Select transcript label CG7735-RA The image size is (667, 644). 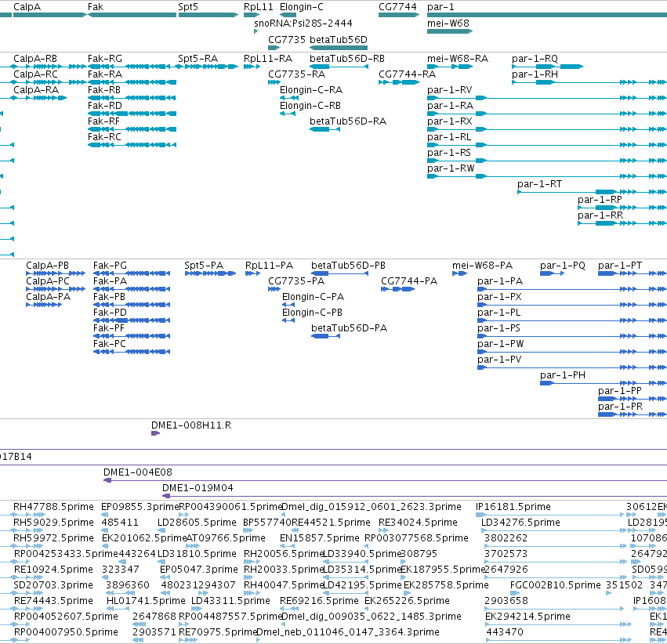(296, 74)
